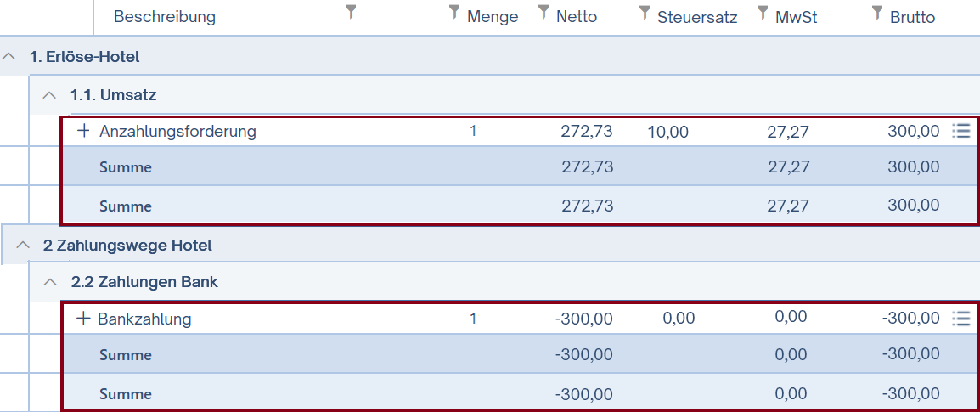This screenshot has width=980, height=412.
Task: Click the filter icon just left of Netto
Action: [544, 12]
